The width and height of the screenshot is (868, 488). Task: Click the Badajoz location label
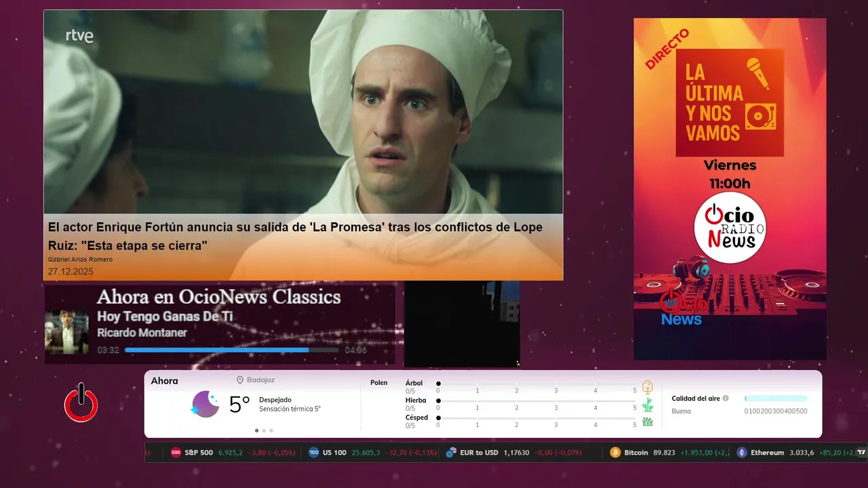click(x=260, y=380)
